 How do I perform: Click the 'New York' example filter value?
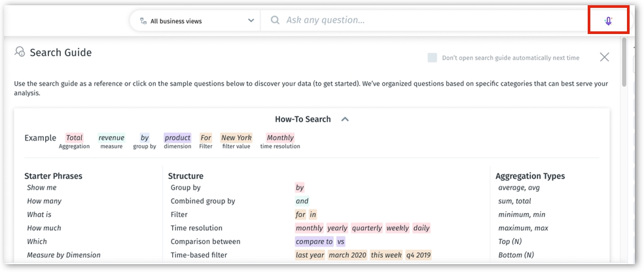(236, 138)
